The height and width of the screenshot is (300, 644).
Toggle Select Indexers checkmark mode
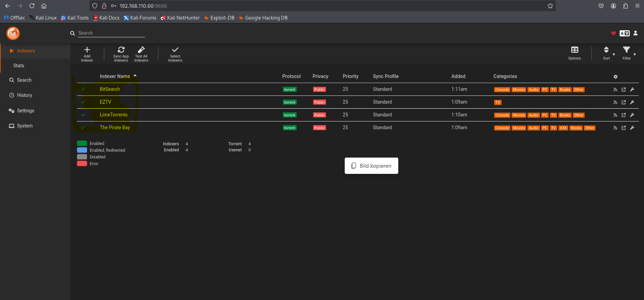[175, 50]
